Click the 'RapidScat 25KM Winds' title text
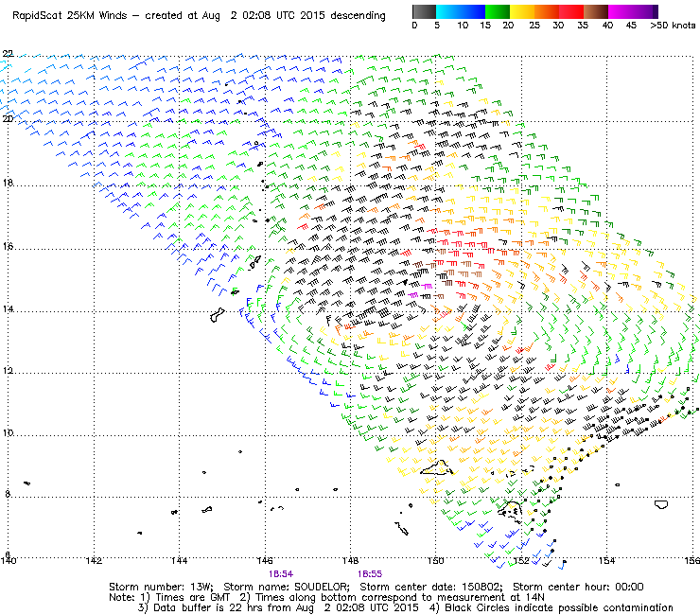Viewport: 700px width, 615px height. [x=70, y=16]
